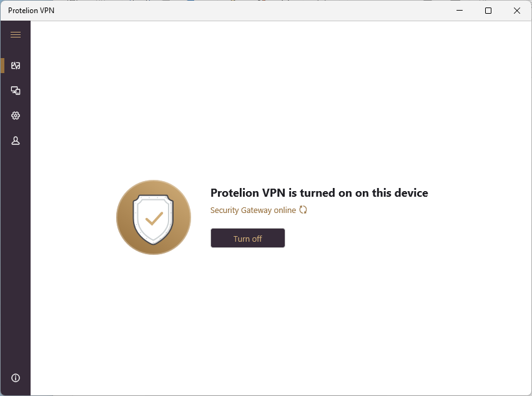Close the Protelion VPN window

tap(517, 11)
